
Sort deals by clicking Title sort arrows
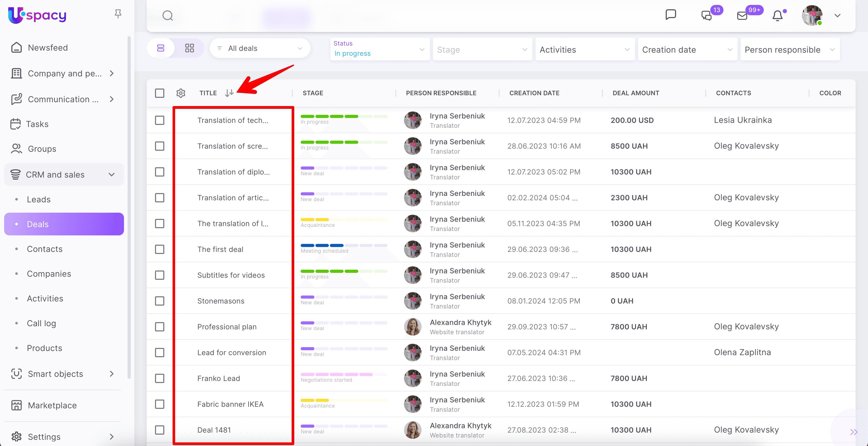click(x=230, y=93)
